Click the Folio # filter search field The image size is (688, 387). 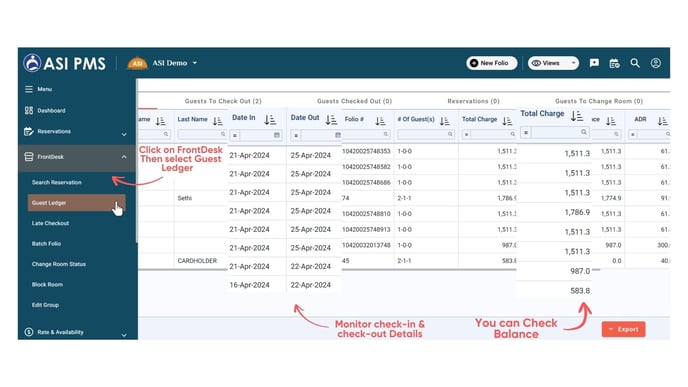[365, 134]
